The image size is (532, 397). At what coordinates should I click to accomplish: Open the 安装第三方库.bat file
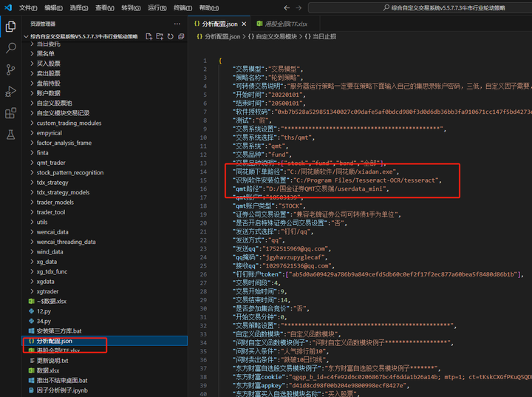59,330
